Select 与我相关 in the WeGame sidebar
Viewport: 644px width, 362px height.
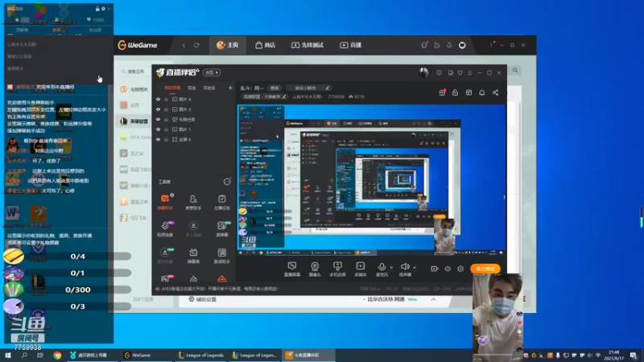(134, 89)
